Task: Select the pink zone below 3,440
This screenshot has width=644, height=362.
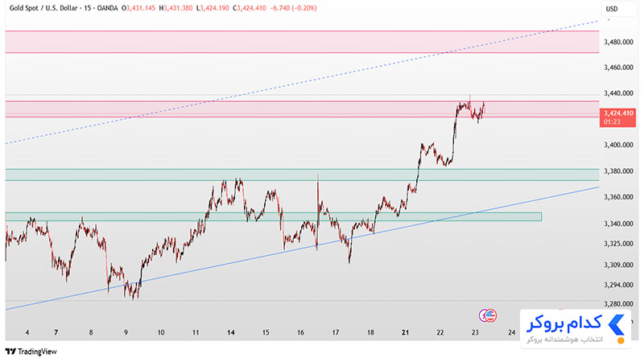Action: (302, 109)
